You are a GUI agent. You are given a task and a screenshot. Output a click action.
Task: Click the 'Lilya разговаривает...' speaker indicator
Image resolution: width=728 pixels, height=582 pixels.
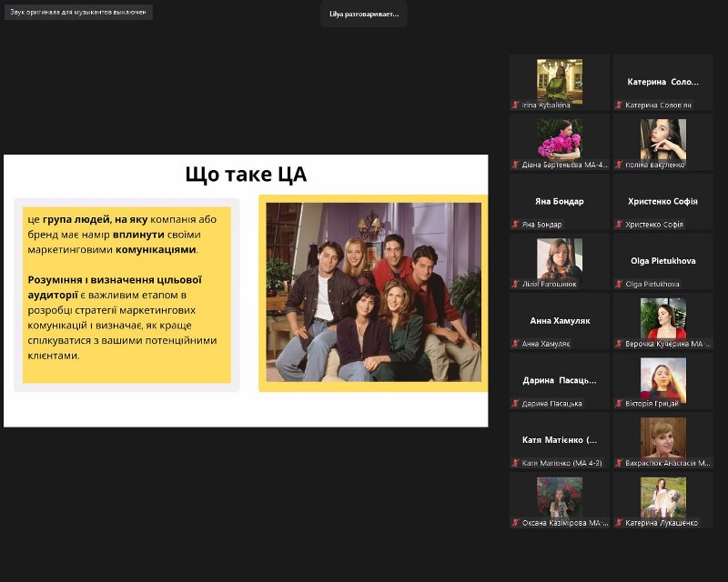coord(364,14)
